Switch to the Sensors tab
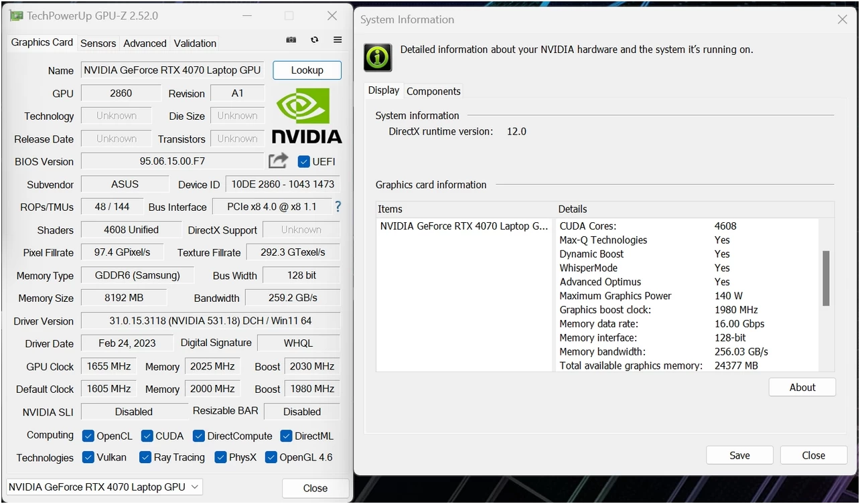This screenshot has width=860, height=504. pos(98,43)
